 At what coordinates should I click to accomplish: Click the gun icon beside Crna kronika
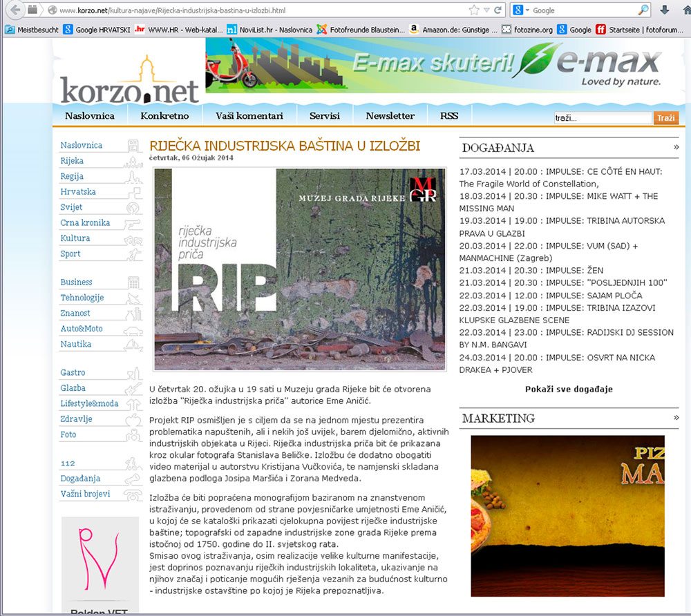click(133, 223)
